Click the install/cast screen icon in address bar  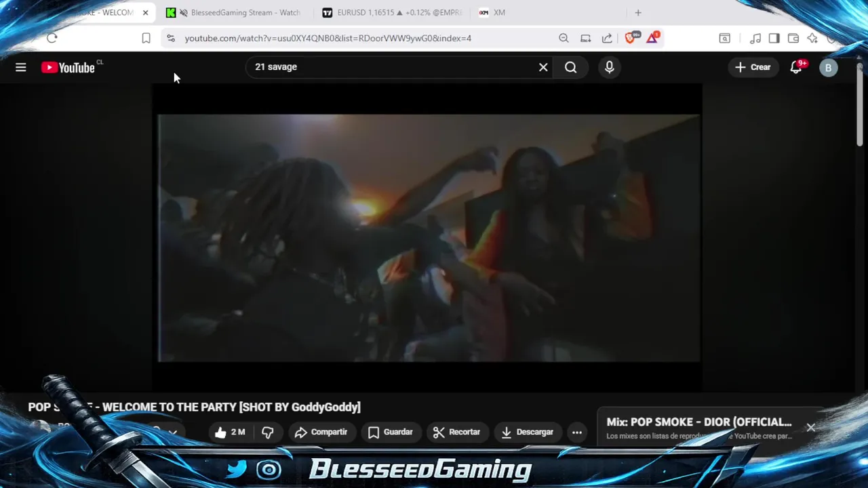coord(585,38)
